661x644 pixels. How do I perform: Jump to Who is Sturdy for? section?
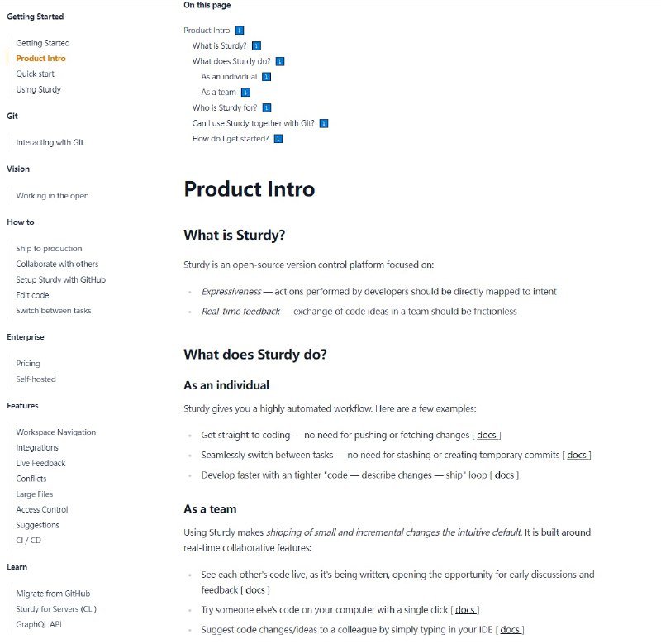[225, 108]
